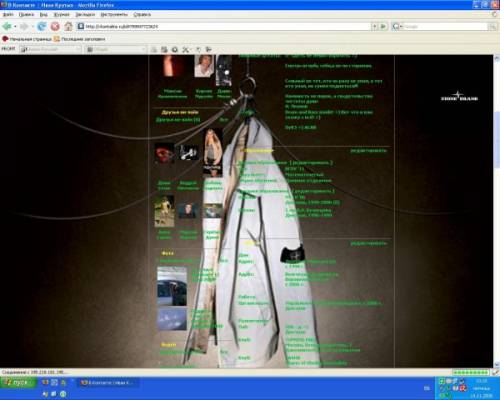Open the search engine selector dropdown

coord(396,26)
